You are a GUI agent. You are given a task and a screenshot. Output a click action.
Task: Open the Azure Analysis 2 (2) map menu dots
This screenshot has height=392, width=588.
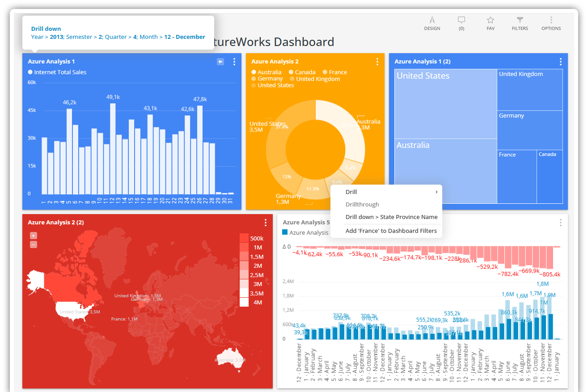point(266,223)
